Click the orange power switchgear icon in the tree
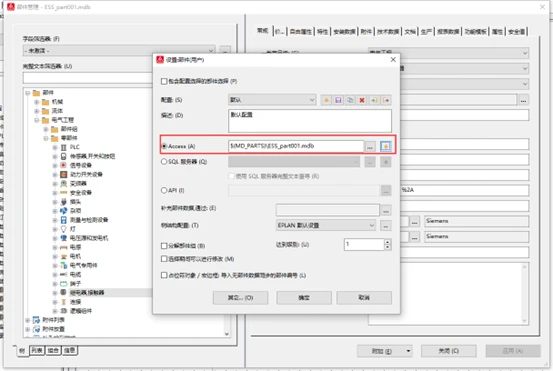 63,174
